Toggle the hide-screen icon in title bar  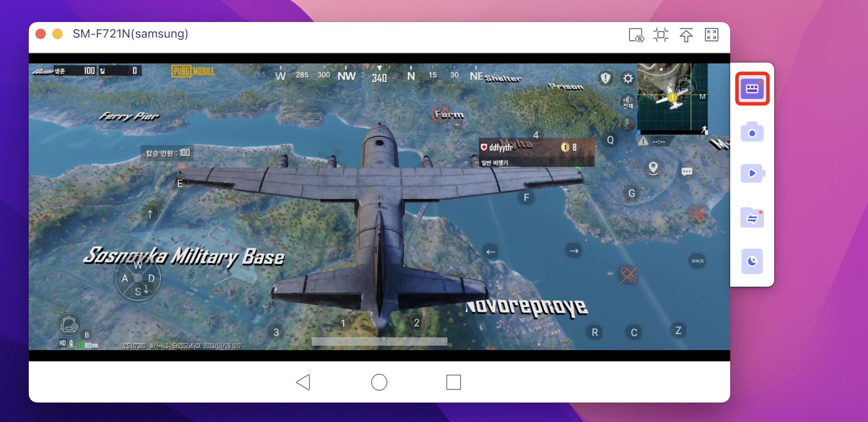point(636,35)
